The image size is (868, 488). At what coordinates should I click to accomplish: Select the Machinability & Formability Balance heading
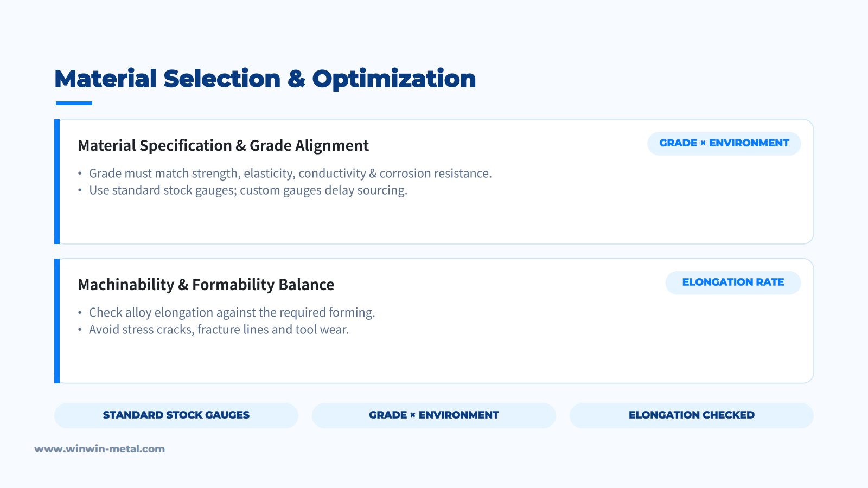pos(206,285)
